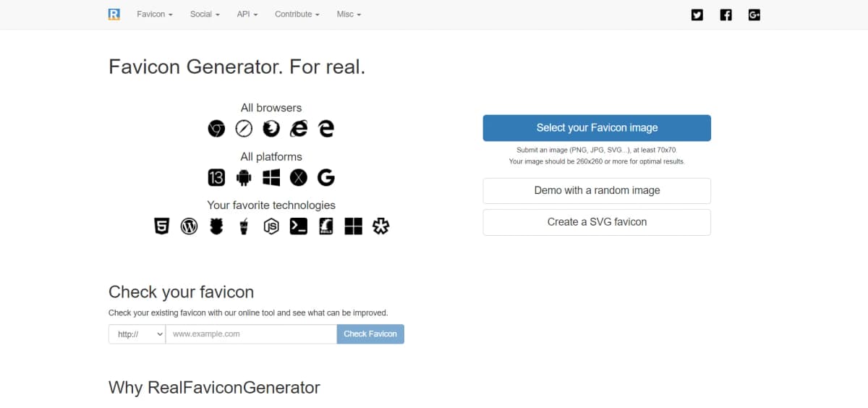868x408 pixels.
Task: Click Select your Favicon image button
Action: 597,128
